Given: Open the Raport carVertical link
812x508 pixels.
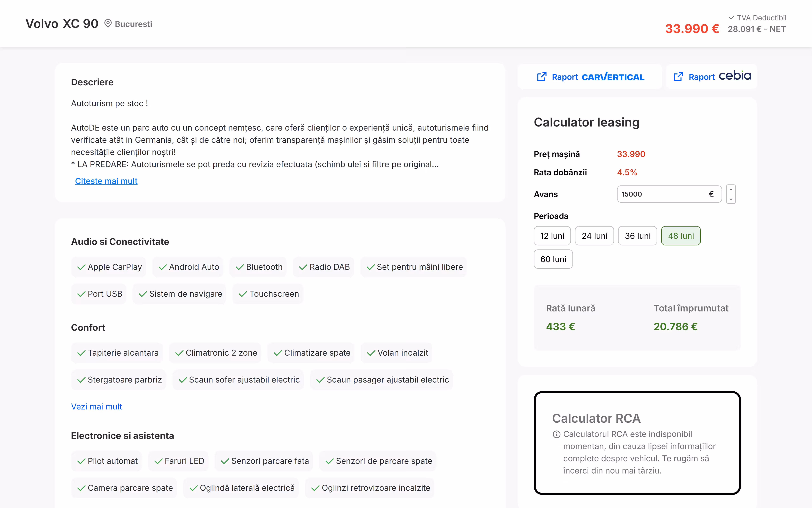Looking at the screenshot, I should 590,77.
